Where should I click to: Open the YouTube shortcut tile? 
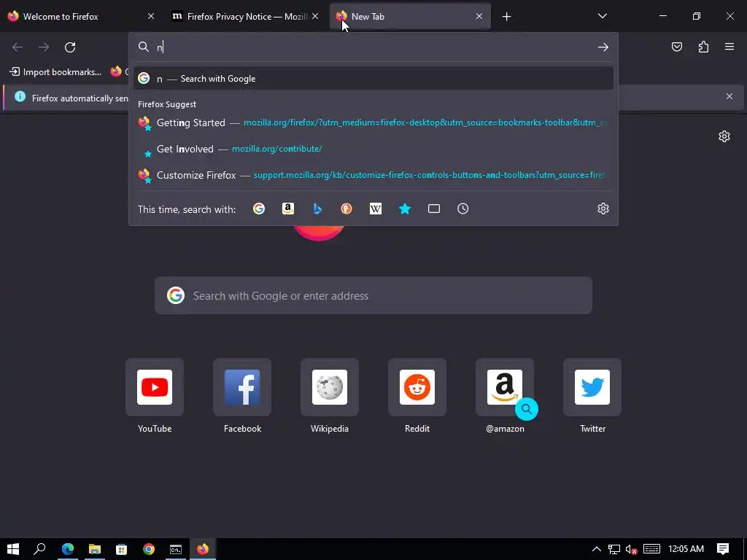(x=155, y=387)
